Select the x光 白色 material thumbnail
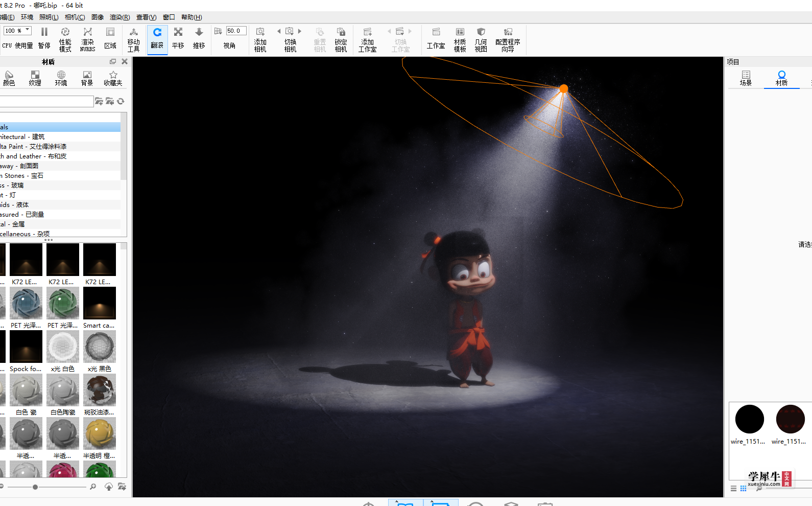The height and width of the screenshot is (506, 812). 63,347
